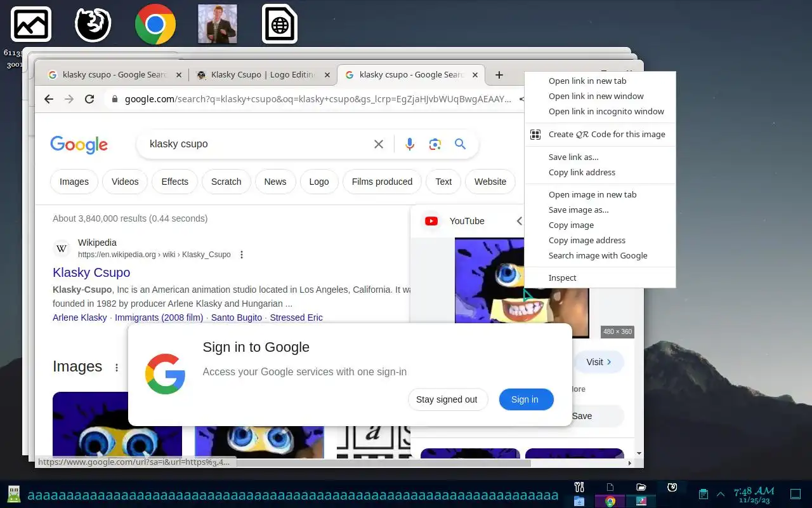
Task: Open the tools wrench-screwdriver taskbar icon
Action: pyautogui.click(x=579, y=487)
